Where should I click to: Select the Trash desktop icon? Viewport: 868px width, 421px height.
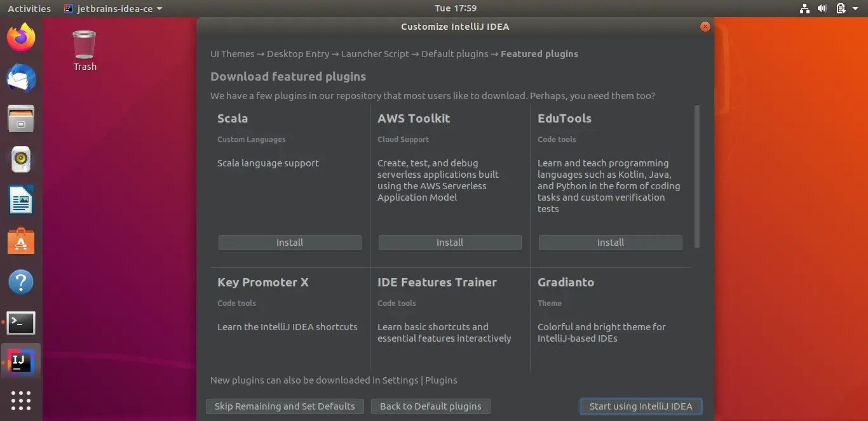[85, 51]
